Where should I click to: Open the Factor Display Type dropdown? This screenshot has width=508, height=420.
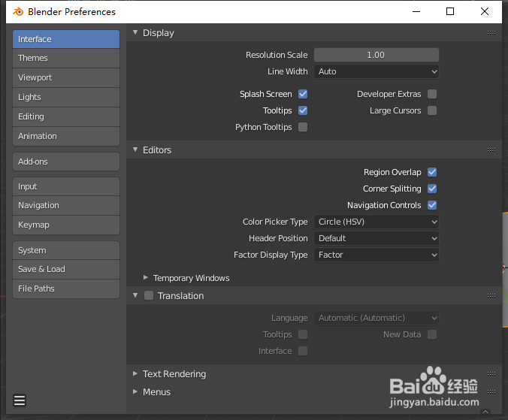tap(376, 255)
